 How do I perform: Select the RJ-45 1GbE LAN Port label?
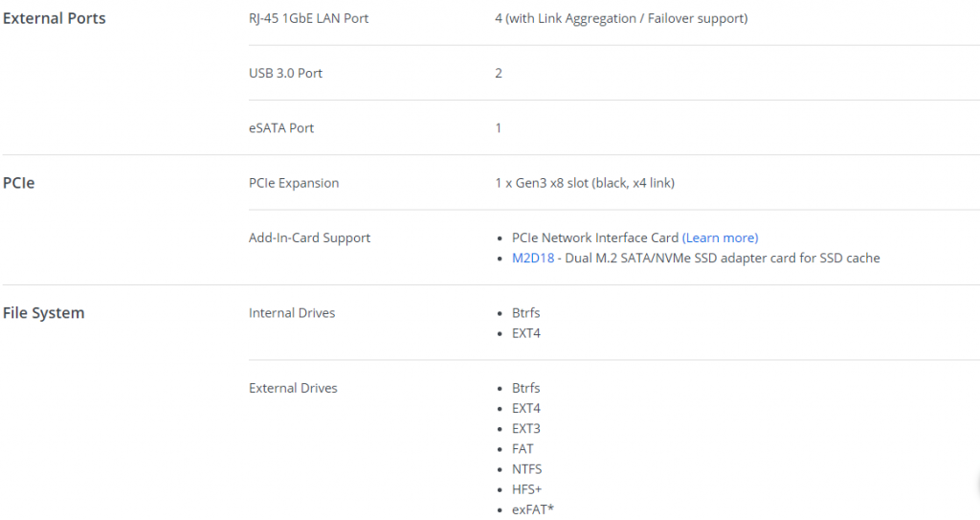(309, 18)
